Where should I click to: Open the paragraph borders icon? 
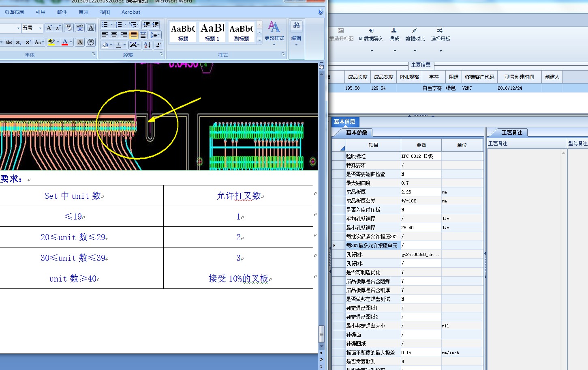pos(118,45)
